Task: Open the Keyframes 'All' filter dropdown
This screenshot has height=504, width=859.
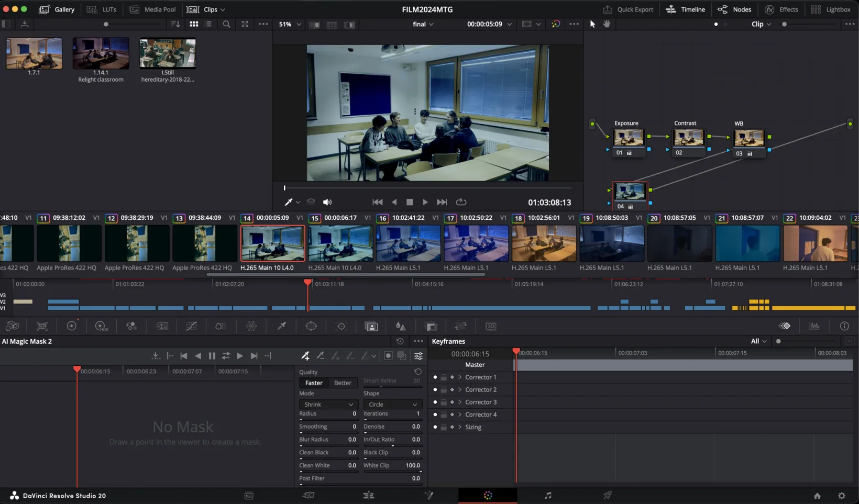Action: [758, 341]
